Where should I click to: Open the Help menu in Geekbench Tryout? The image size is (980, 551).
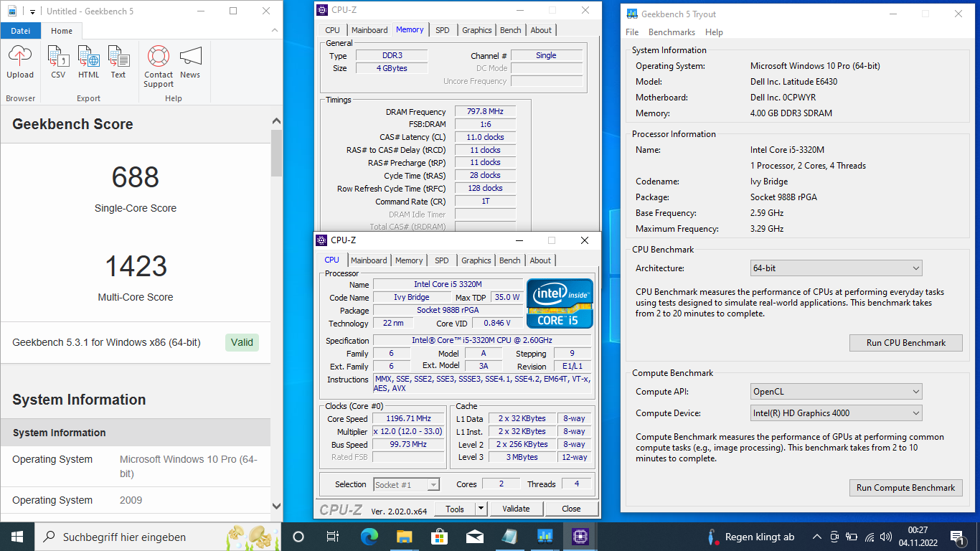tap(714, 32)
